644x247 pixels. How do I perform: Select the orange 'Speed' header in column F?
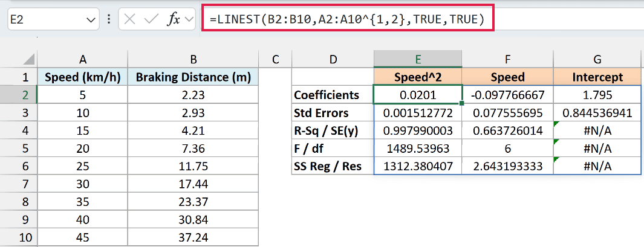(x=508, y=77)
